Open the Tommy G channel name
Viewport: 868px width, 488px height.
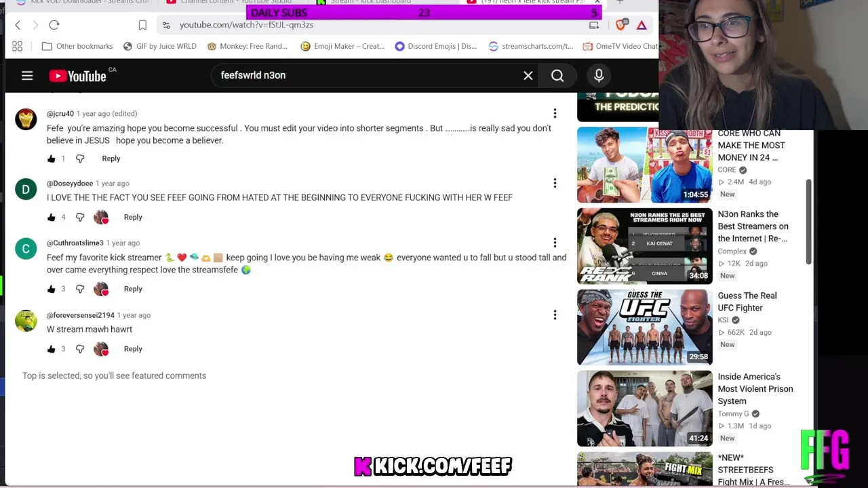pyautogui.click(x=733, y=414)
